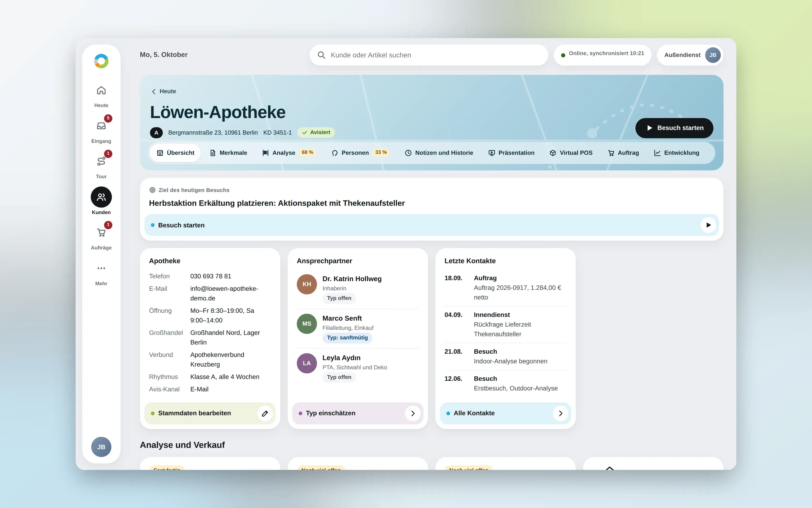Image resolution: width=812 pixels, height=508 pixels.
Task: Open the Eingang inbox icon
Action: coord(101,126)
